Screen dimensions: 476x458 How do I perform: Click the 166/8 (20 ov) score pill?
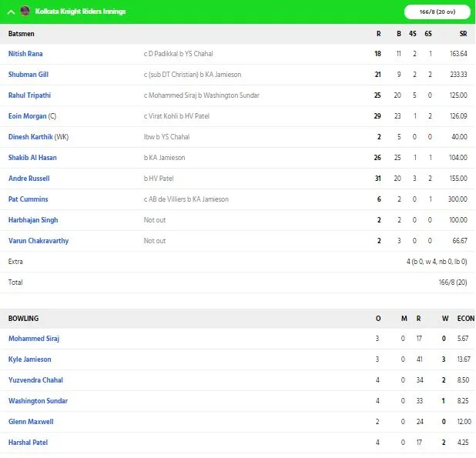click(437, 12)
